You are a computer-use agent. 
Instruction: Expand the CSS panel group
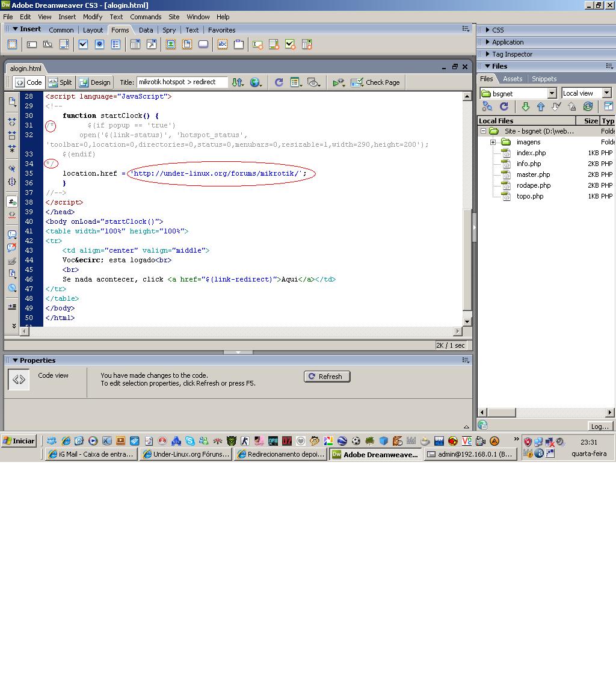pos(488,30)
